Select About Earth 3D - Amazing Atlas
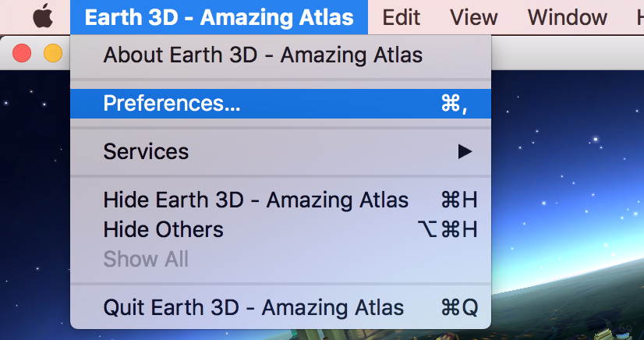Screen dimensions: 644x340 coord(263,55)
